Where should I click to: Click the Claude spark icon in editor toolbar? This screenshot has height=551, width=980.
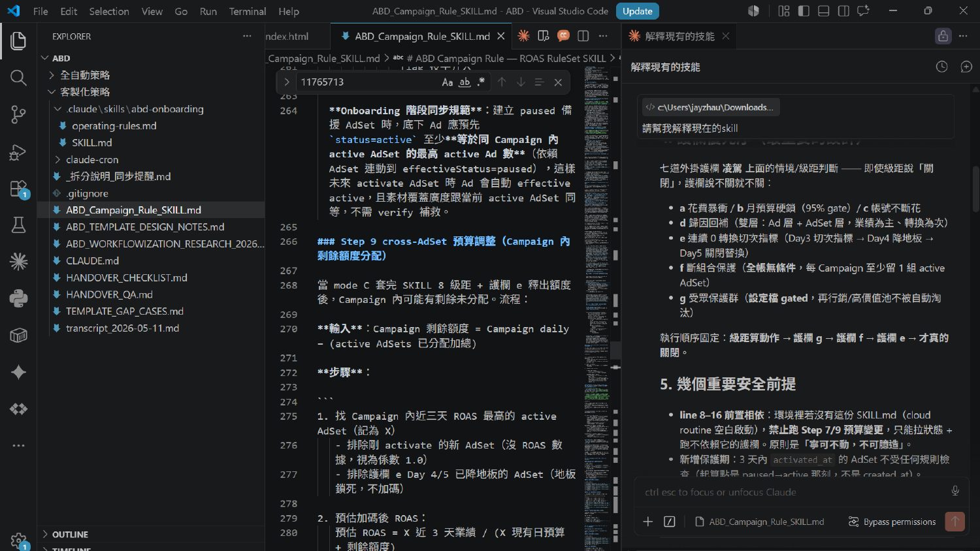point(523,36)
